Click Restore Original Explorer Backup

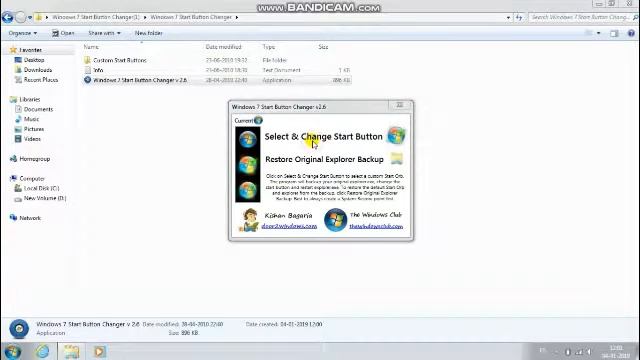(324, 159)
